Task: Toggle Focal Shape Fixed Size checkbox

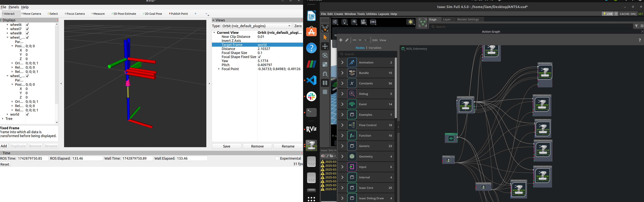Action: [x=259, y=57]
